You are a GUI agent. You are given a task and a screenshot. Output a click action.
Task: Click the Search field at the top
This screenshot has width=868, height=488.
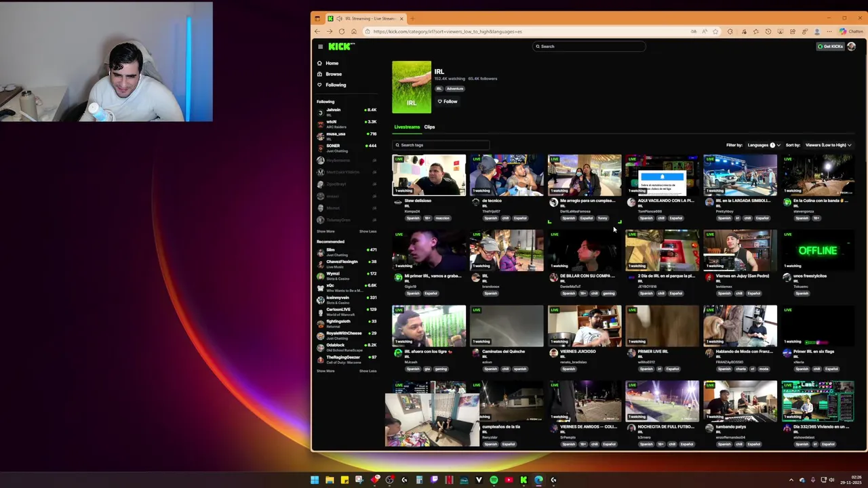[x=589, y=47]
